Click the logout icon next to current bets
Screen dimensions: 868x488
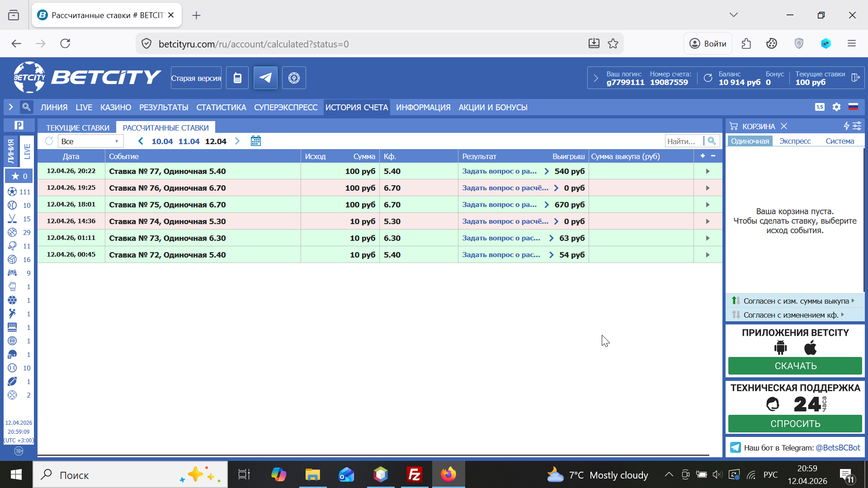click(x=855, y=78)
